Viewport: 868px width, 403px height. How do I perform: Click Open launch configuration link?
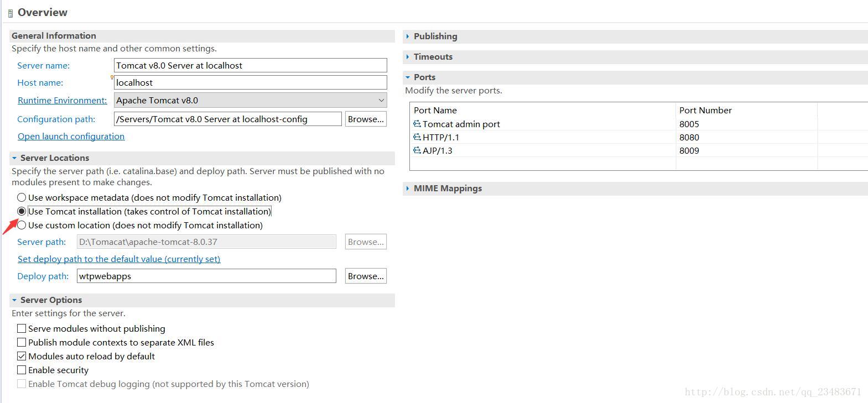click(71, 136)
